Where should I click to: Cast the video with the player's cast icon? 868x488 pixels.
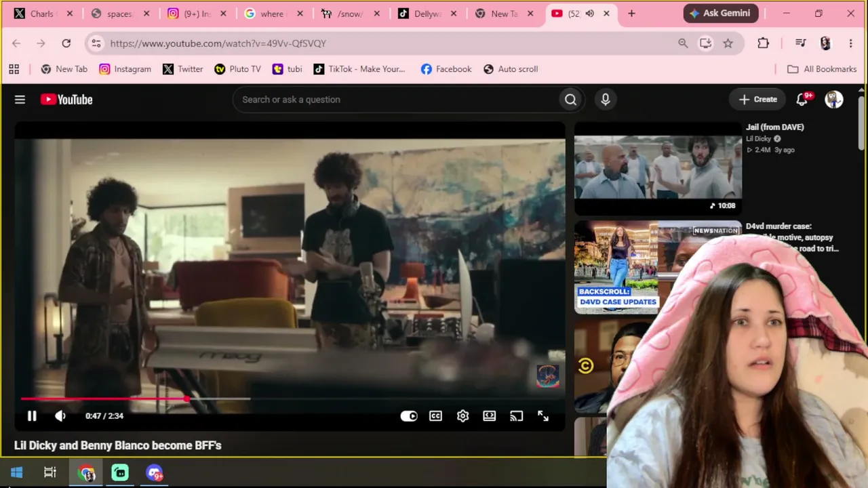point(517,416)
